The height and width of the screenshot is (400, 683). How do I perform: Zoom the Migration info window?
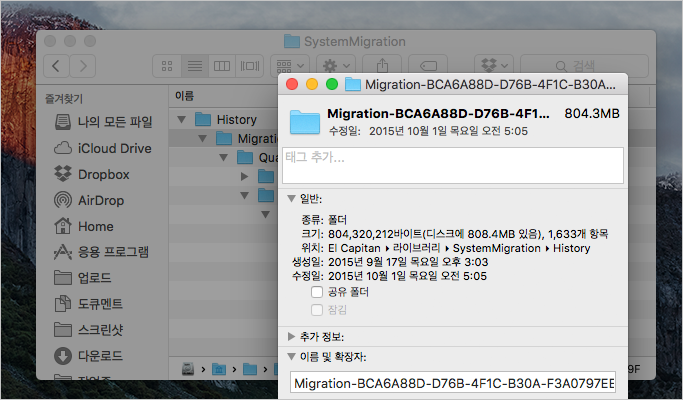point(332,84)
